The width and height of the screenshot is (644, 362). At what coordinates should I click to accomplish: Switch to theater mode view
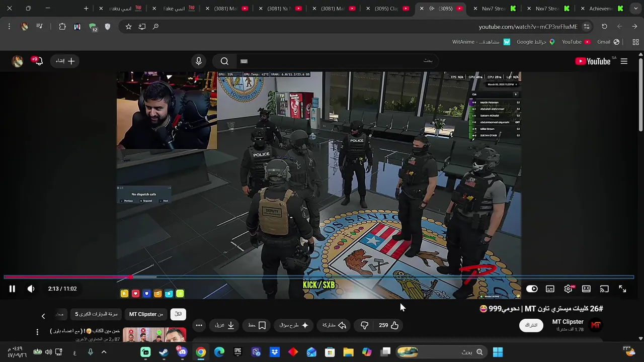586,289
